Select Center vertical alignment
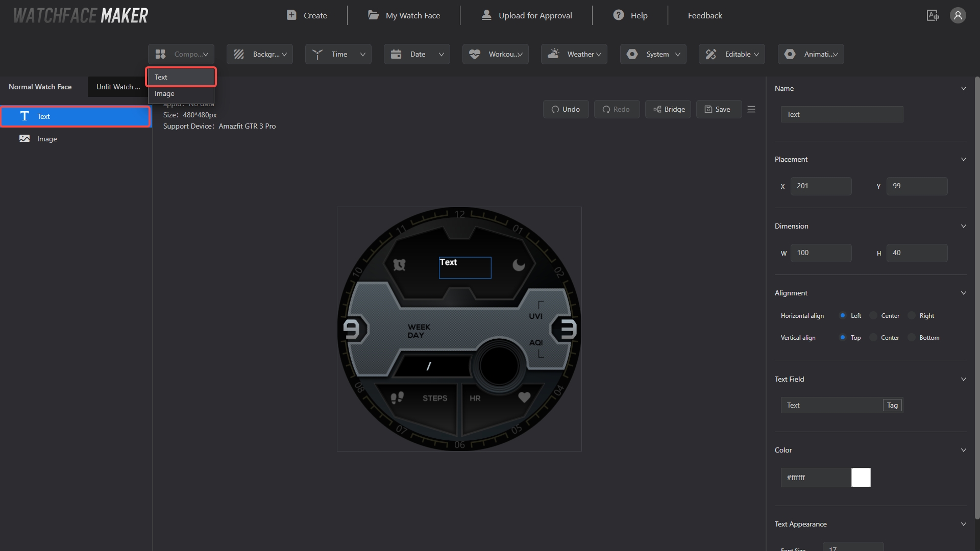Screen dimensions: 980x551 873,338
